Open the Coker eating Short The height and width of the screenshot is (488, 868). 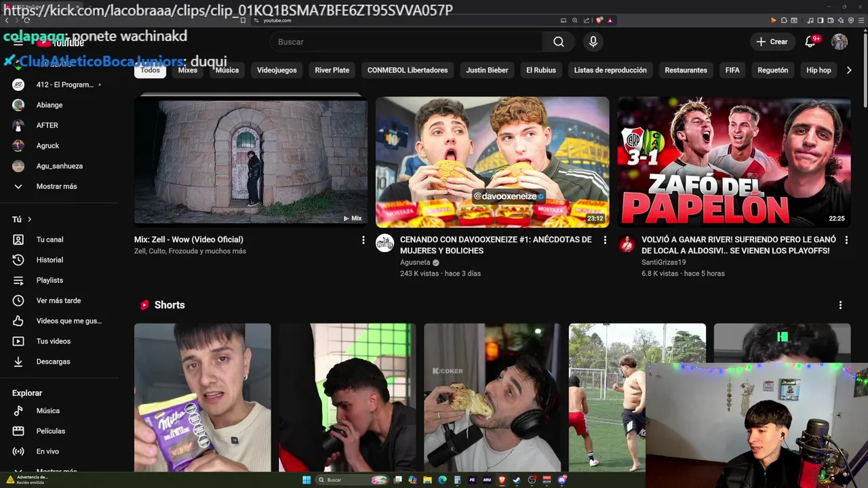click(x=492, y=398)
